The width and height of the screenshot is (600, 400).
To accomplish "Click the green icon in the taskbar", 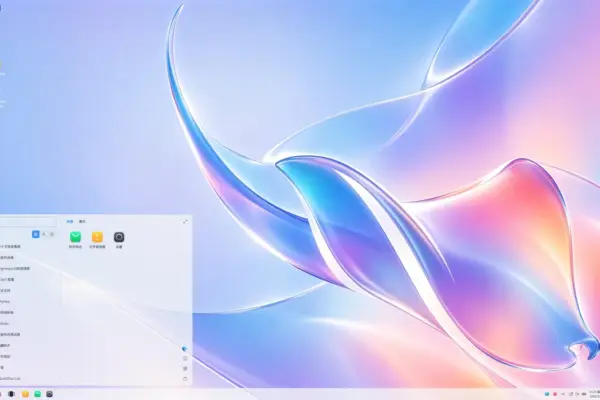I will [x=38, y=394].
